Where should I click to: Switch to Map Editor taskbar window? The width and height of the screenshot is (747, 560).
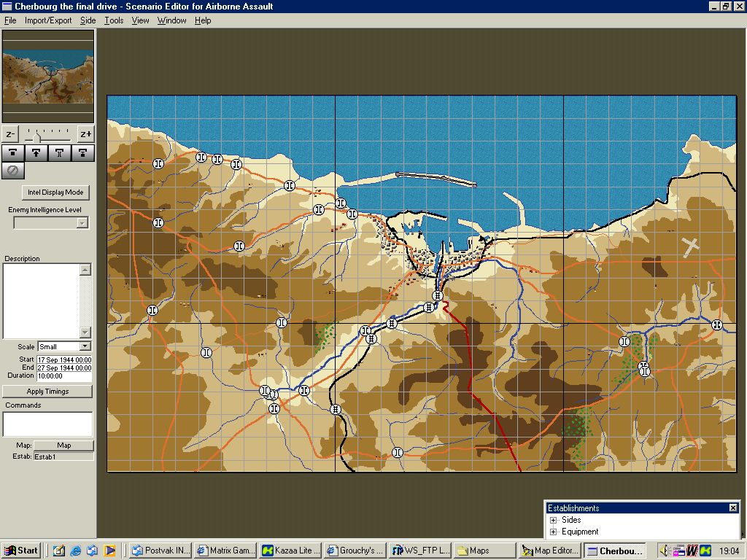pos(550,551)
